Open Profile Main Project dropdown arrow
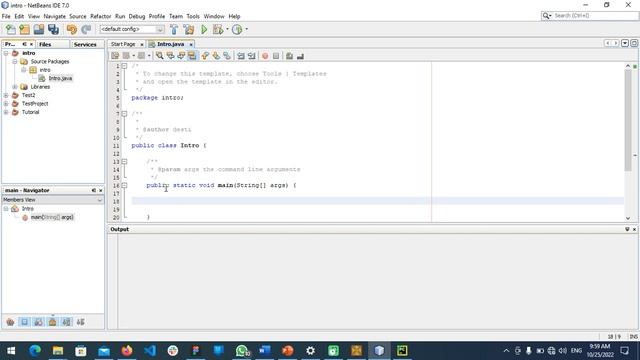This screenshot has height=360, width=640. click(x=246, y=29)
